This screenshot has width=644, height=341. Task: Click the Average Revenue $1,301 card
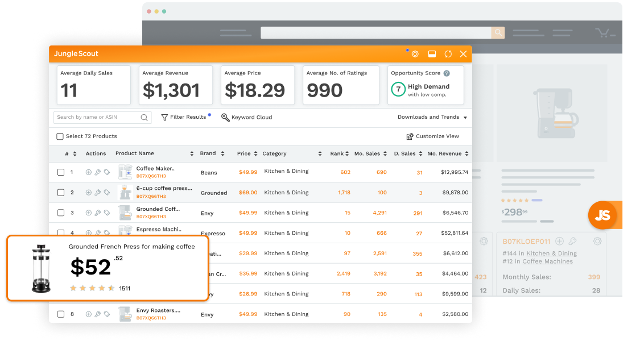coord(176,85)
